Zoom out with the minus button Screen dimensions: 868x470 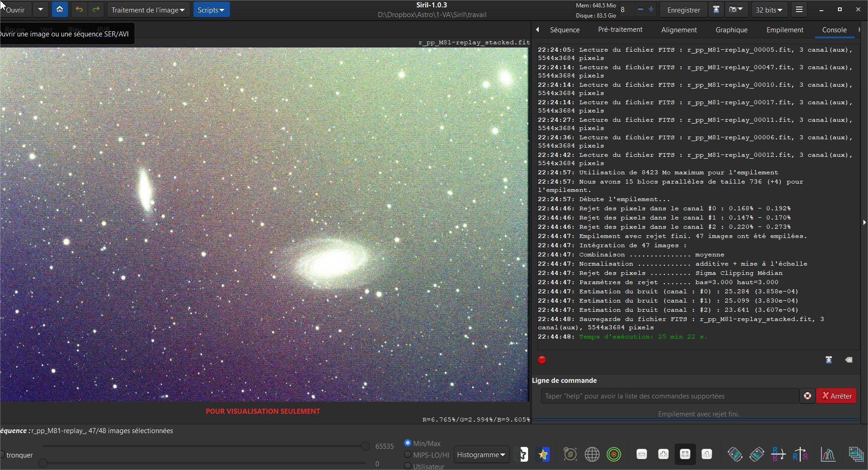click(642, 454)
